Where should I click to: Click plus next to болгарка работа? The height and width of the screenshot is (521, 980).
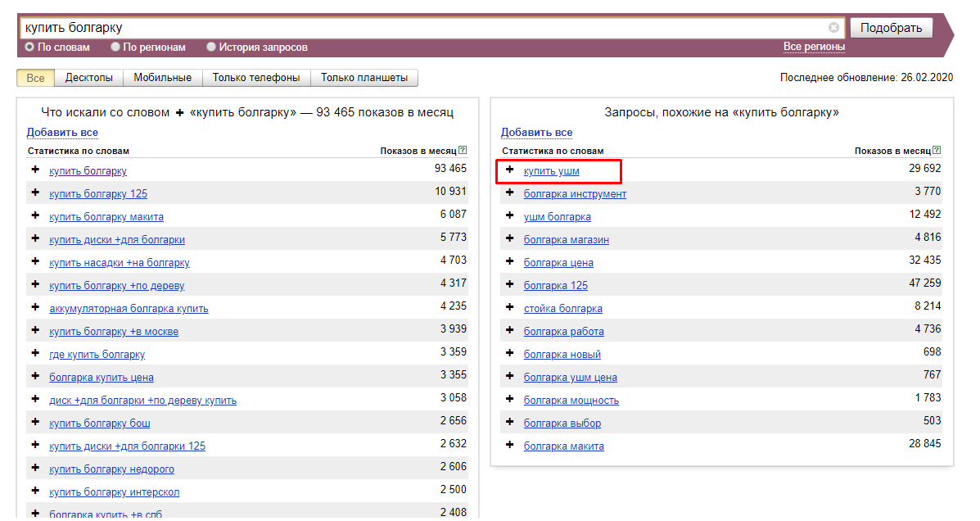click(x=510, y=330)
